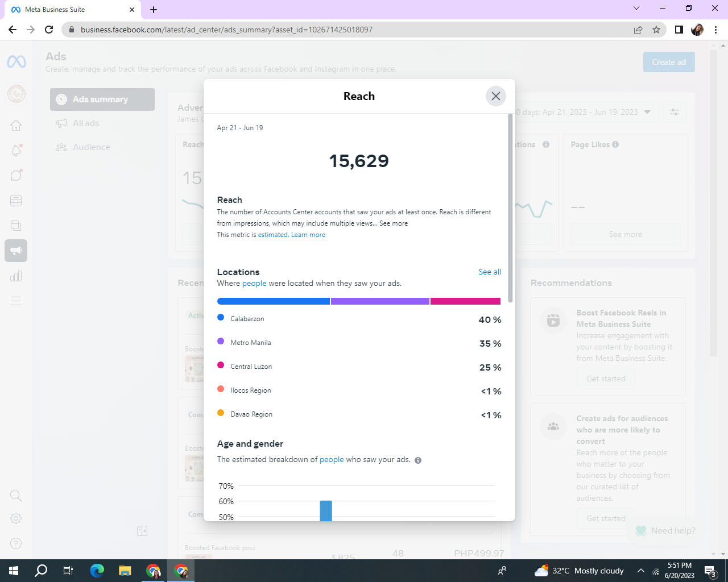Screen dimensions: 728x582
Task: Click people link in Age and gender
Action: click(x=332, y=460)
